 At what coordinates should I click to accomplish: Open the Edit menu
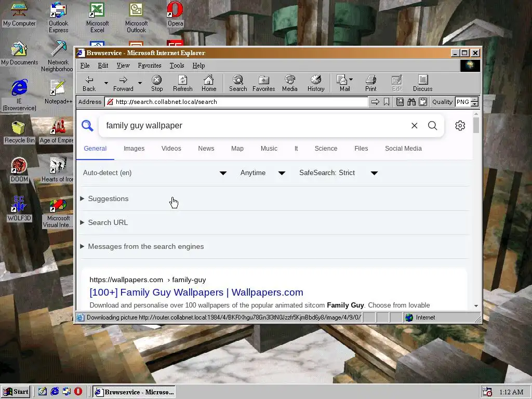(103, 65)
